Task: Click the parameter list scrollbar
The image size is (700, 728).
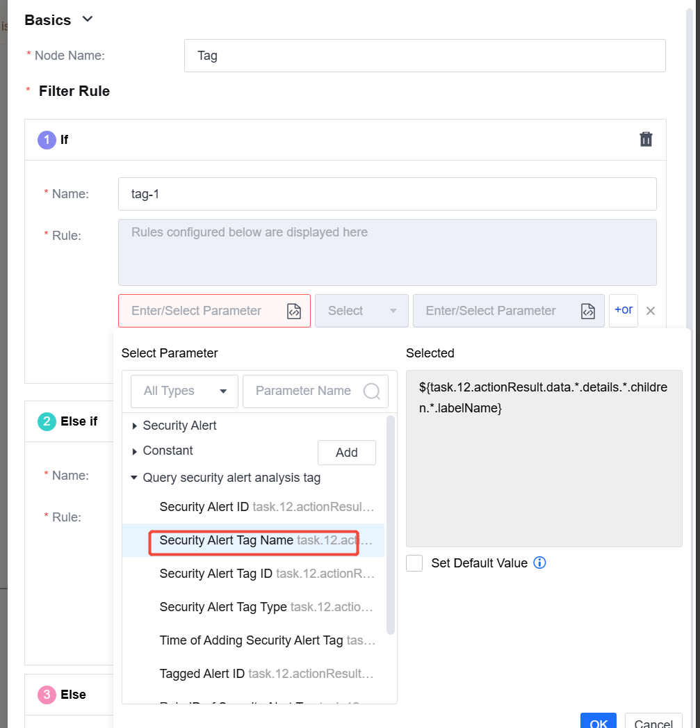Action: 391,525
